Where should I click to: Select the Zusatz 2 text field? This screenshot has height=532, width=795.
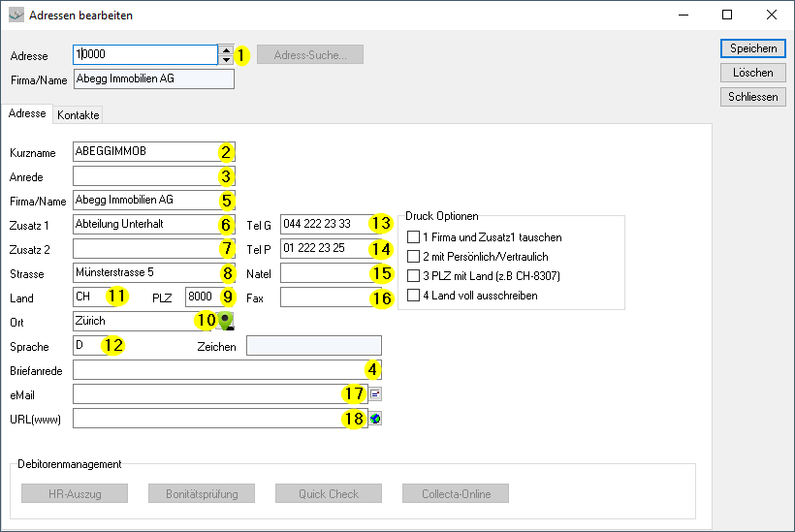click(x=153, y=249)
